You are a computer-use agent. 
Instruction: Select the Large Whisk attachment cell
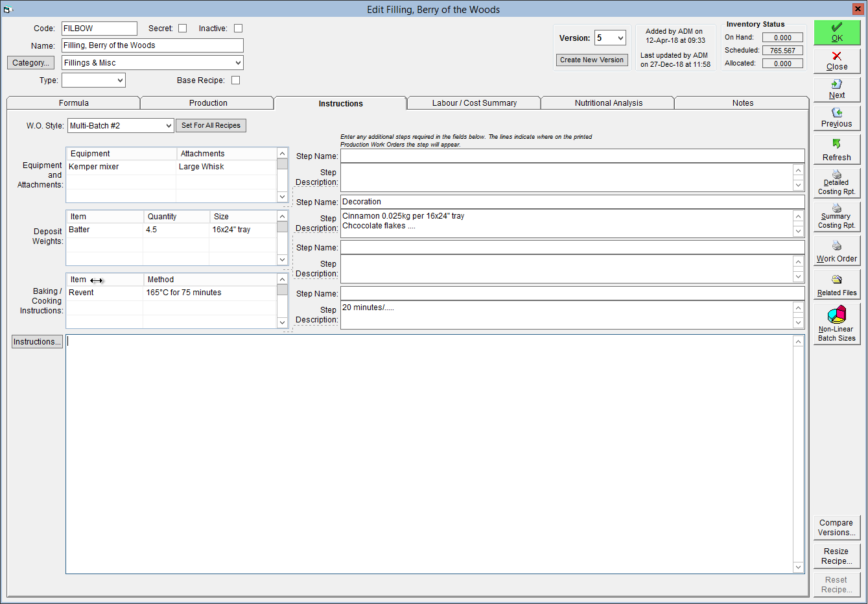pyautogui.click(x=226, y=167)
